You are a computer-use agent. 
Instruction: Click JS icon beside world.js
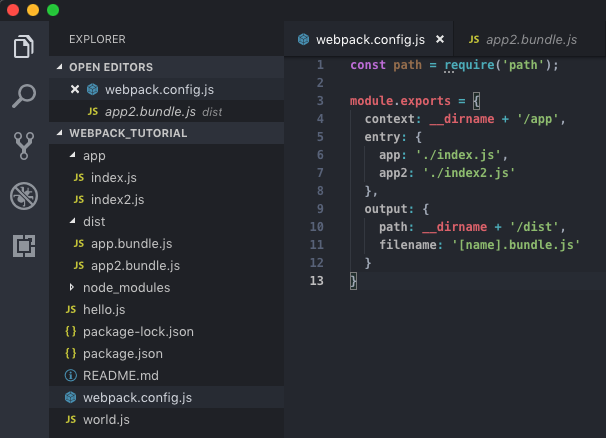click(x=71, y=419)
